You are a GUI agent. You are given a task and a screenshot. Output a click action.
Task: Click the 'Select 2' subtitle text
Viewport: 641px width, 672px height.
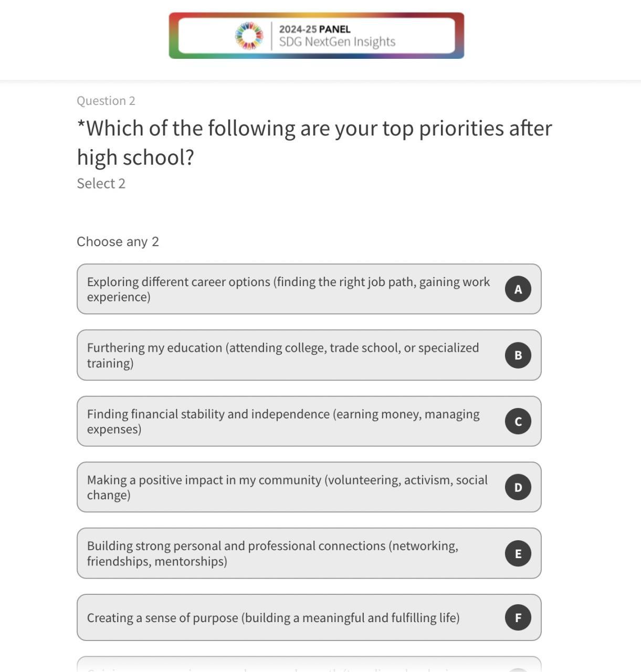point(101,184)
